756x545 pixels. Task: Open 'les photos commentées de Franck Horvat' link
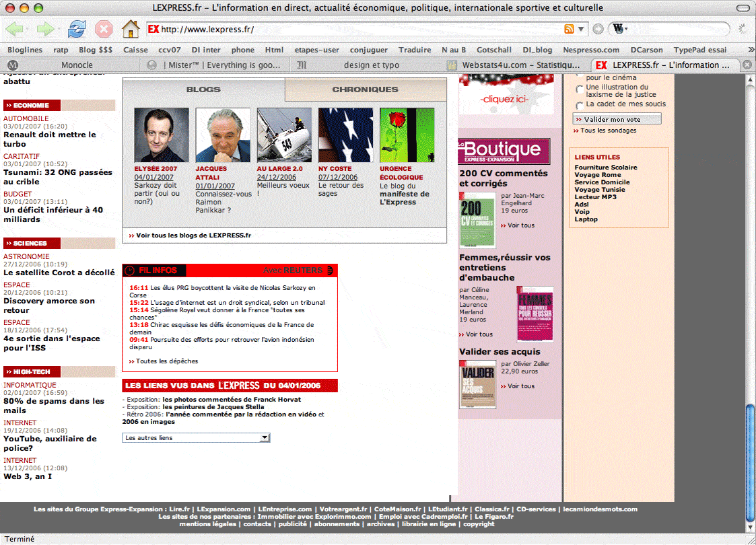[232, 400]
